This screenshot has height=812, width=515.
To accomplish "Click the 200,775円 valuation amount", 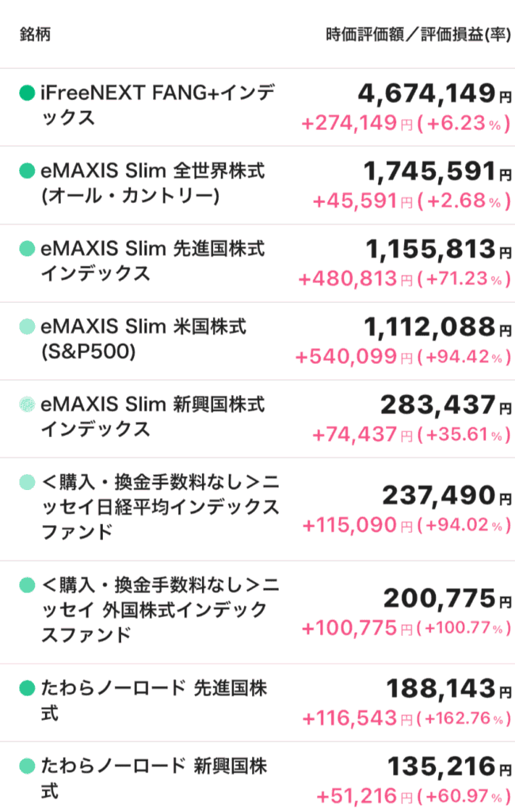I will [x=447, y=599].
